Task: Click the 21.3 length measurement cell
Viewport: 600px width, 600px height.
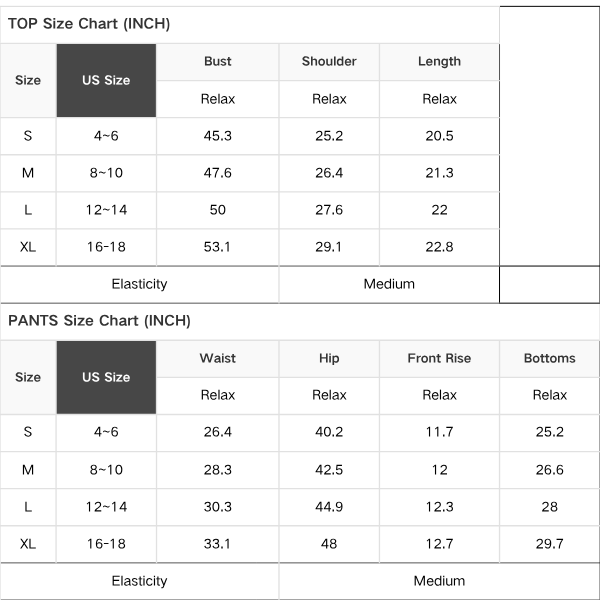Action: pyautogui.click(x=439, y=173)
